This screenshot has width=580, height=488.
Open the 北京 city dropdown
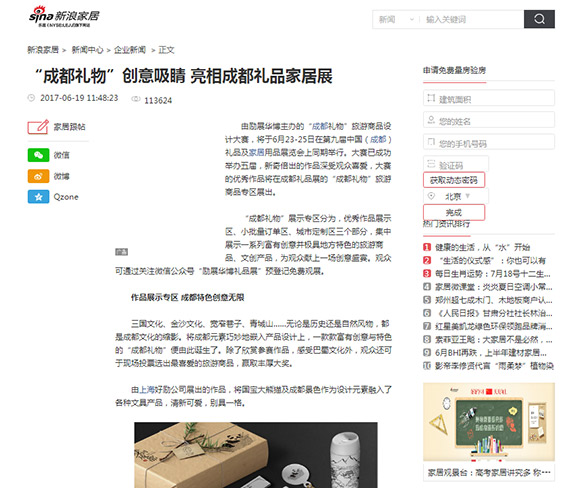[456, 196]
